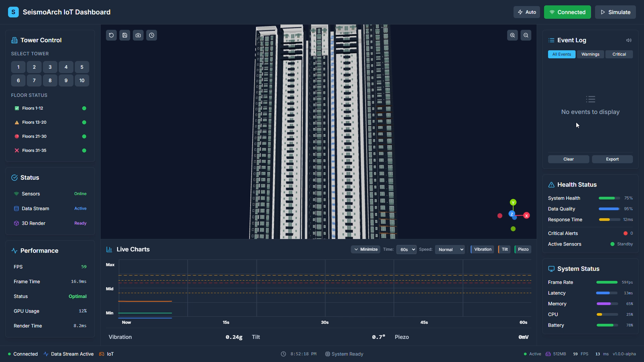Select tower number 7
The width and height of the screenshot is (644, 362).
tap(34, 80)
